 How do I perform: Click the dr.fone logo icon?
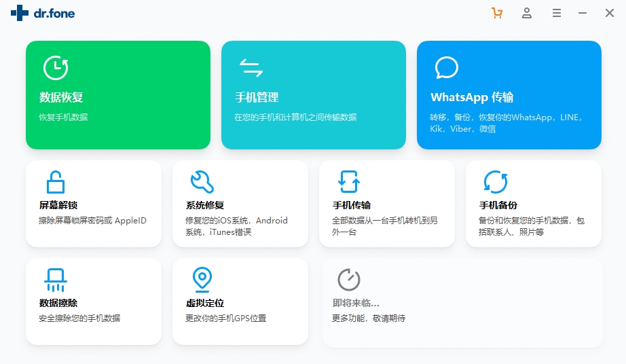[20, 13]
